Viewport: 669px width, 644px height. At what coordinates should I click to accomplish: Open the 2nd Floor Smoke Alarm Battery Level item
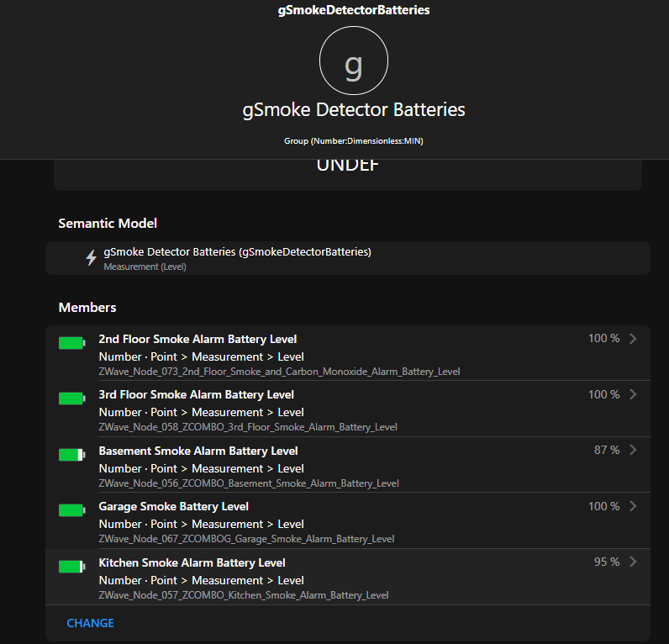pyautogui.click(x=198, y=340)
